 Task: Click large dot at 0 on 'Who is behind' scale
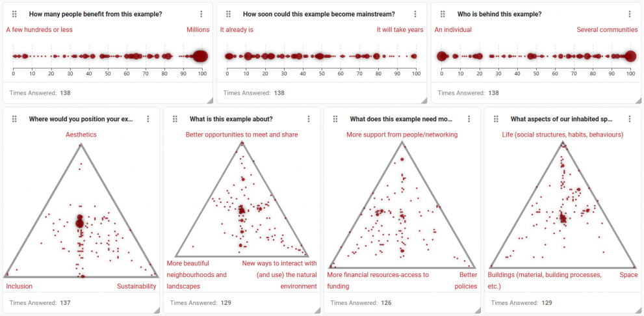click(x=442, y=57)
